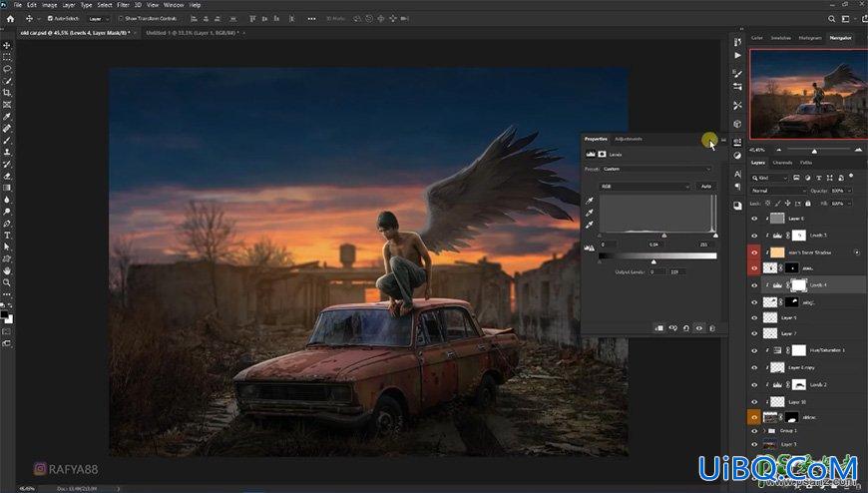Open the Window menu
Screen dimensions: 868x493
tap(174, 4)
